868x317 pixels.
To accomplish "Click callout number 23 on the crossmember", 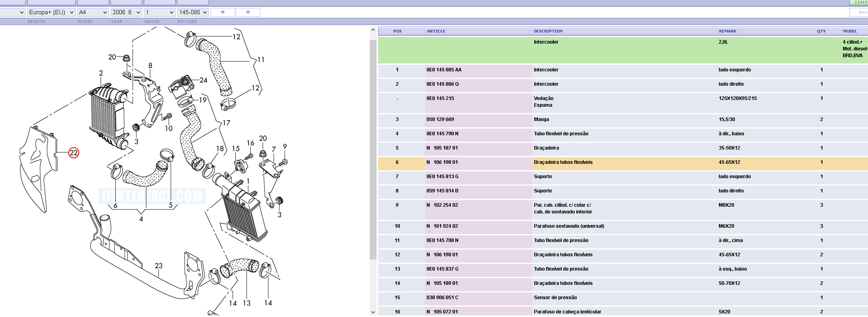I will [x=159, y=265].
